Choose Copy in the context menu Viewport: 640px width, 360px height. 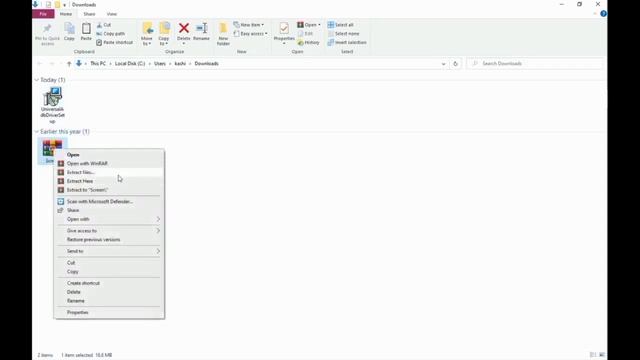pyautogui.click(x=109, y=271)
